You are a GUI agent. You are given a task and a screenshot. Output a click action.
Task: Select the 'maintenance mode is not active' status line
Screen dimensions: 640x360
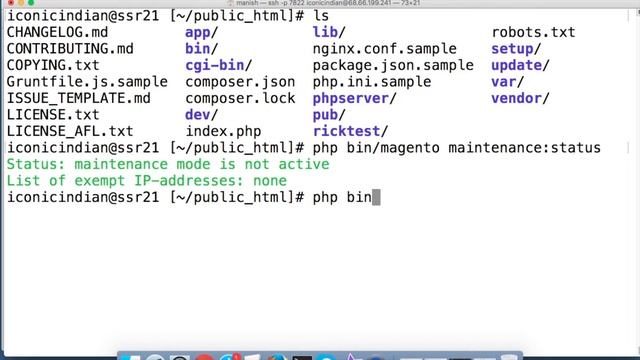coord(168,164)
